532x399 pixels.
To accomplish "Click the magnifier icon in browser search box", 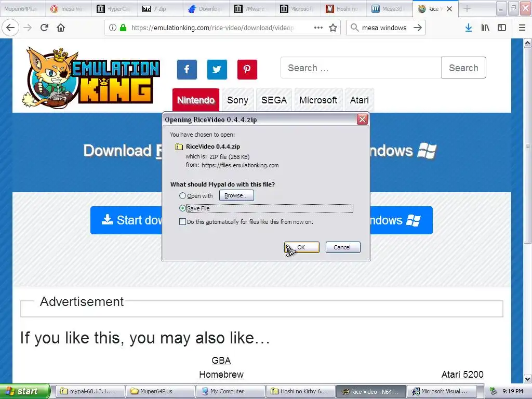I will click(354, 28).
